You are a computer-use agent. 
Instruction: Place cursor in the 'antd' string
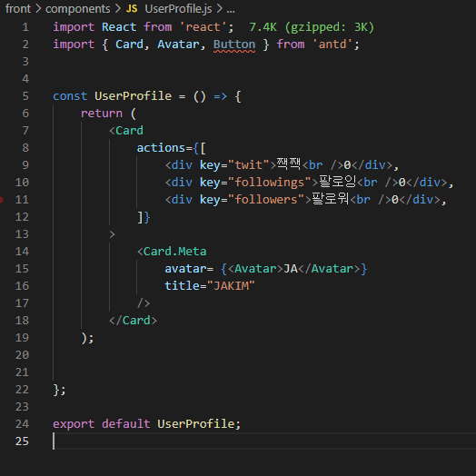pyautogui.click(x=332, y=45)
